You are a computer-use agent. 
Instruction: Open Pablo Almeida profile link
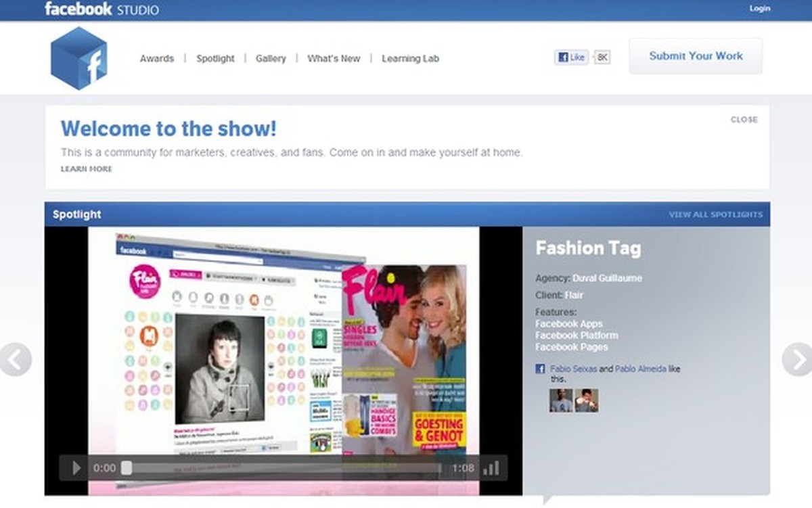coord(641,369)
